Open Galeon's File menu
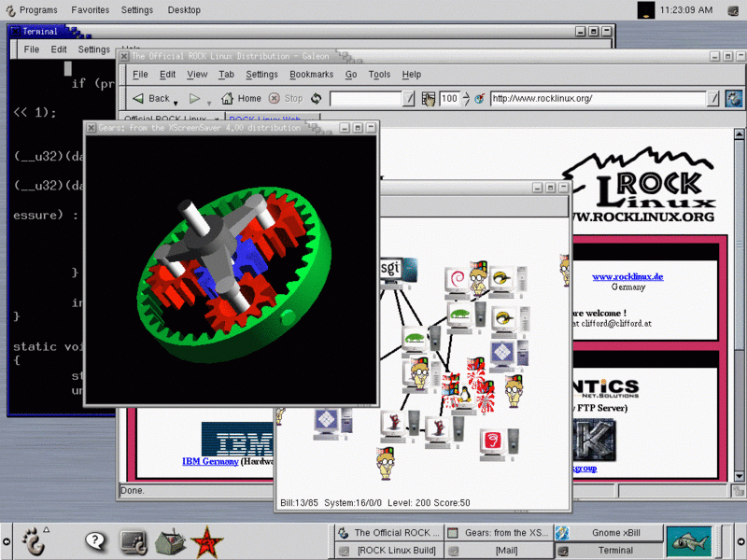This screenshot has height=560, width=747. point(140,75)
